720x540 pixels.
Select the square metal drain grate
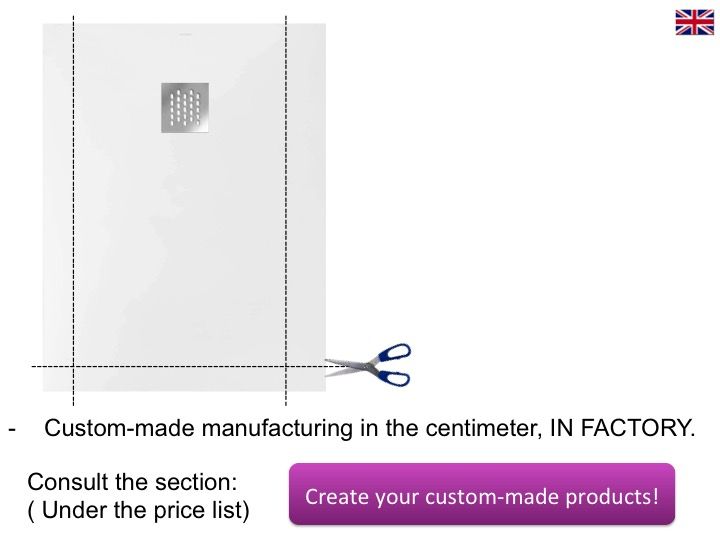pos(185,108)
